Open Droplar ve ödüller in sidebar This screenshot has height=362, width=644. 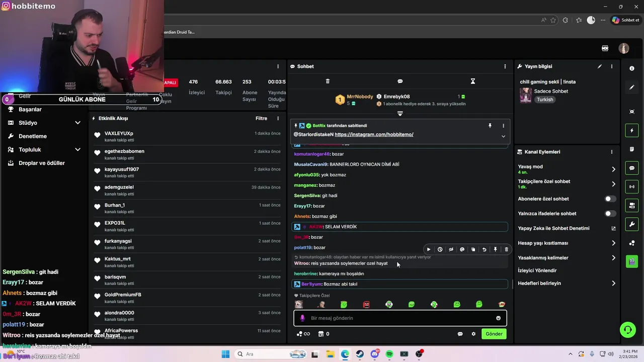pyautogui.click(x=42, y=163)
